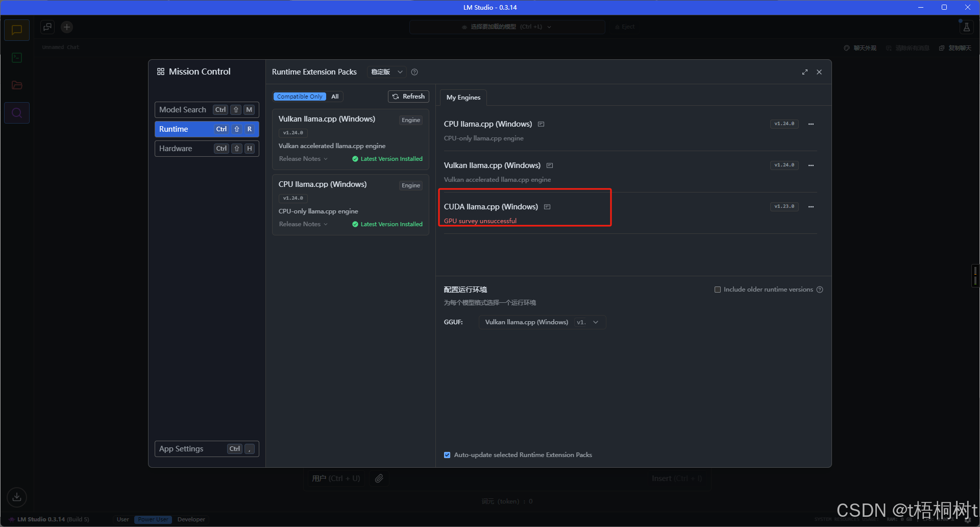Click the right edge drawer handle
980x527 pixels.
coord(975,276)
